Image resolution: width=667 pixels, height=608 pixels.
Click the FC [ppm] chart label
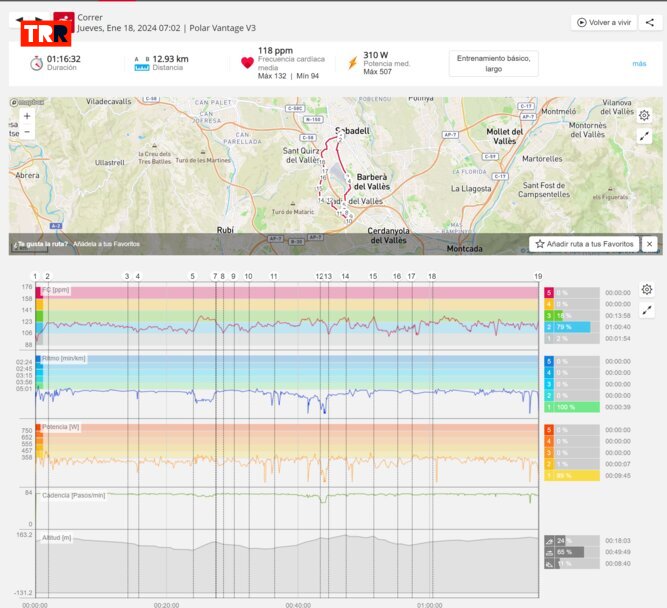(56, 290)
